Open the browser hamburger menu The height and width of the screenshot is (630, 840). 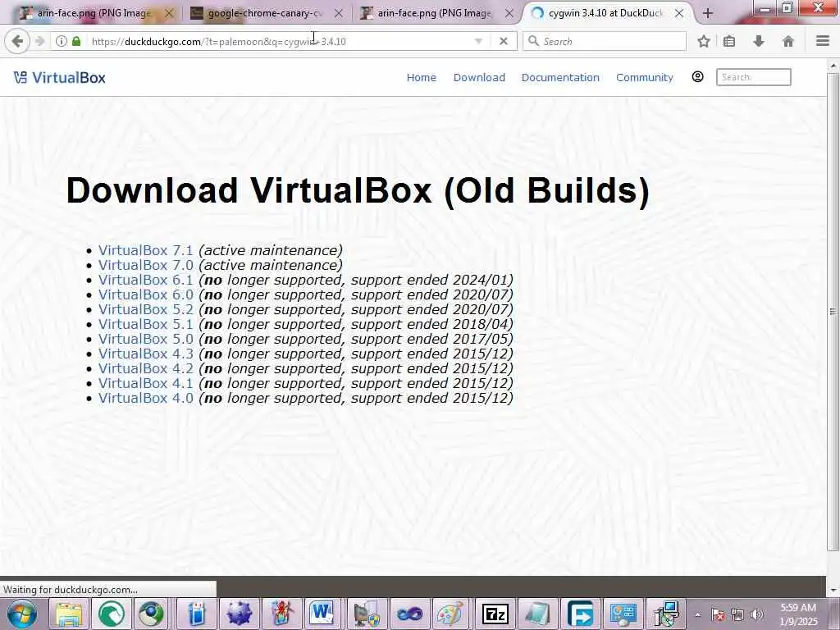tap(823, 41)
